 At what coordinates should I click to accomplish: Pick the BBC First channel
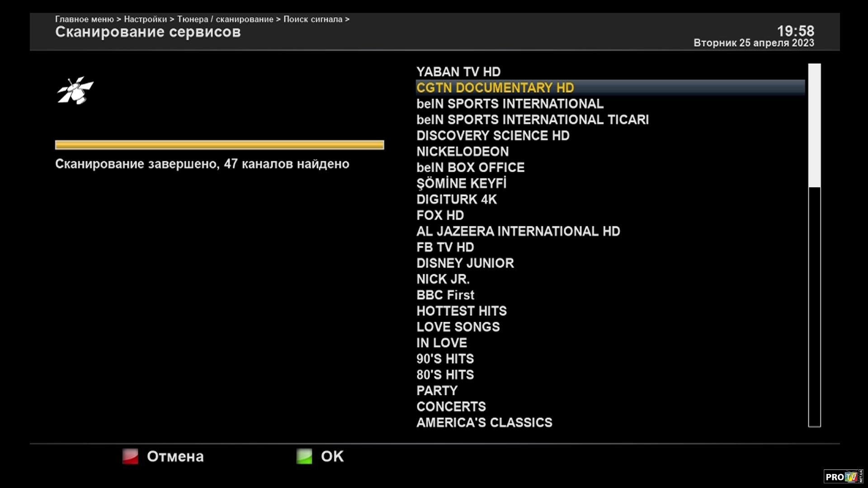point(445,295)
